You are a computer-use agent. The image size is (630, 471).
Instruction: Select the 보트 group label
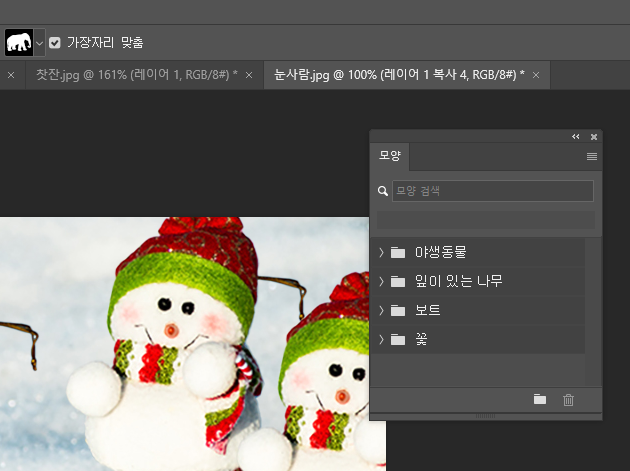(x=428, y=310)
